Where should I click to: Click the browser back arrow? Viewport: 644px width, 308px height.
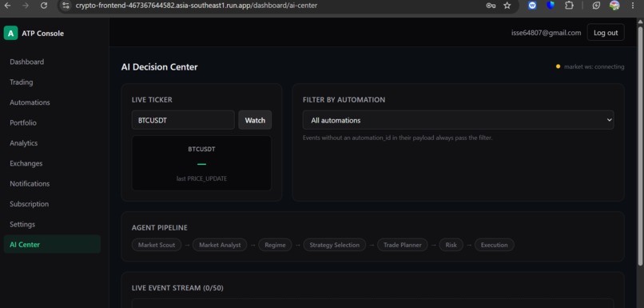tap(7, 6)
